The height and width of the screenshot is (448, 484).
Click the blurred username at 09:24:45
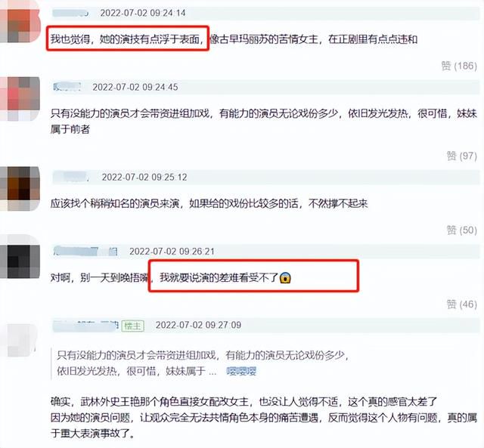tap(67, 87)
